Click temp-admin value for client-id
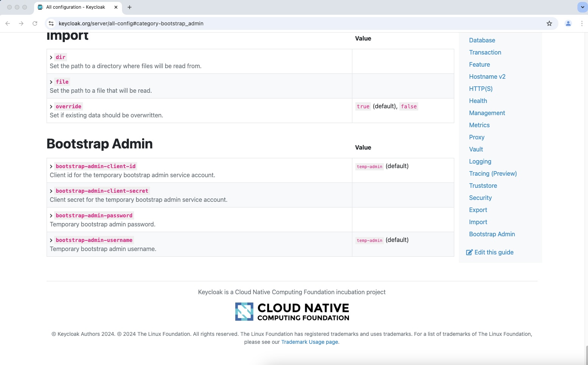The width and height of the screenshot is (588, 365). (x=369, y=167)
